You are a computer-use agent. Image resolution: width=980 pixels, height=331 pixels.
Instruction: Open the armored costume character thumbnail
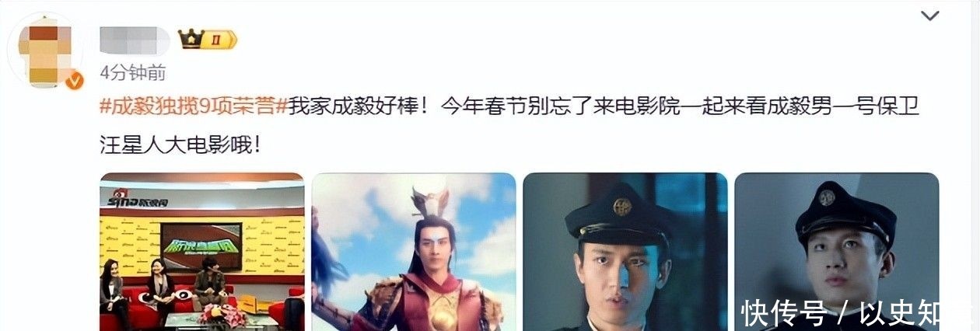(x=414, y=252)
